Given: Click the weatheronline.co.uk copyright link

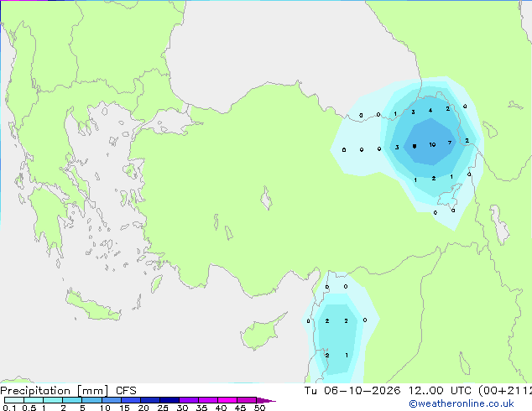Looking at the screenshot, I should [x=461, y=403].
